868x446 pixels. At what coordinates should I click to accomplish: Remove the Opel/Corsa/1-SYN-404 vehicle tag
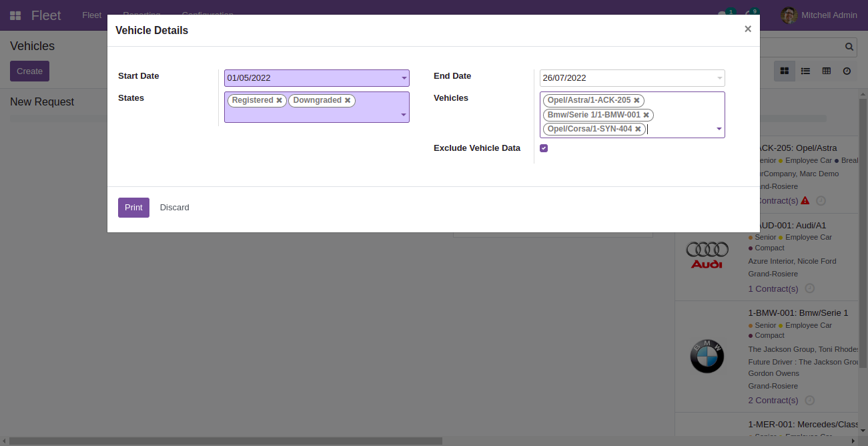pyautogui.click(x=638, y=129)
